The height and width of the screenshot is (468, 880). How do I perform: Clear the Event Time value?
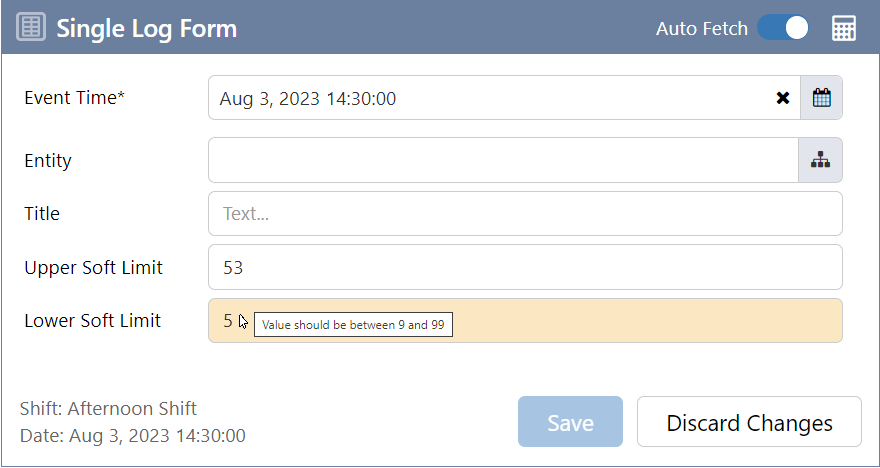[783, 98]
